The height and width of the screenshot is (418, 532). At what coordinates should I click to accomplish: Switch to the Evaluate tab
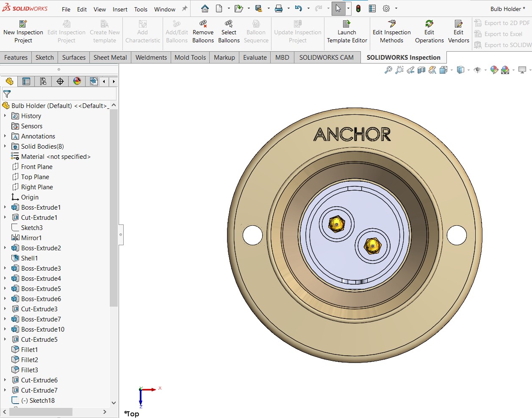pyautogui.click(x=255, y=58)
